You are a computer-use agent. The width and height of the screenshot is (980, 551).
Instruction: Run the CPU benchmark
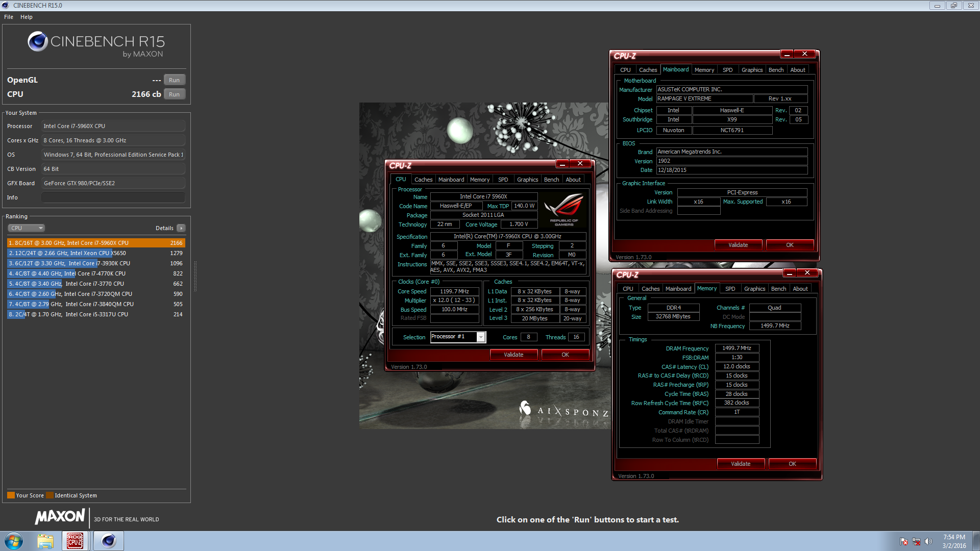[x=175, y=94]
